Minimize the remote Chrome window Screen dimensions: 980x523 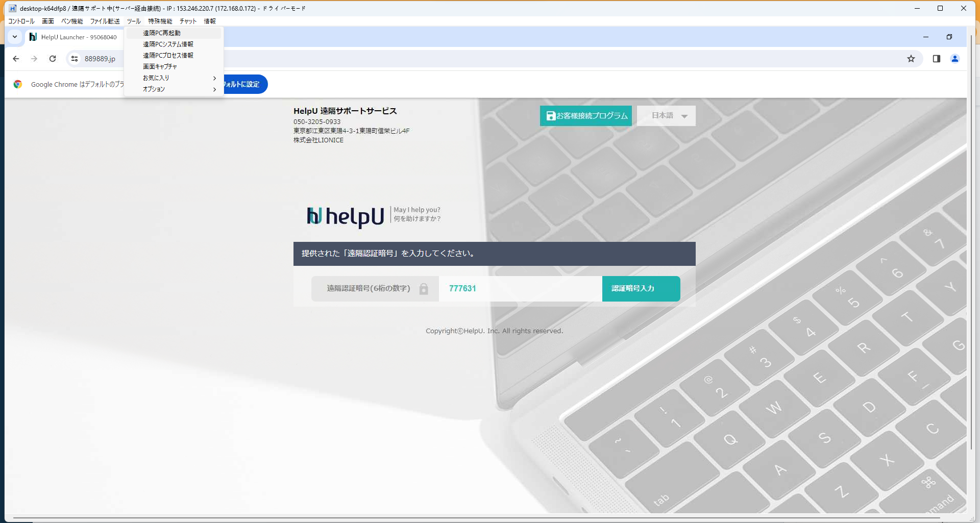[926, 37]
